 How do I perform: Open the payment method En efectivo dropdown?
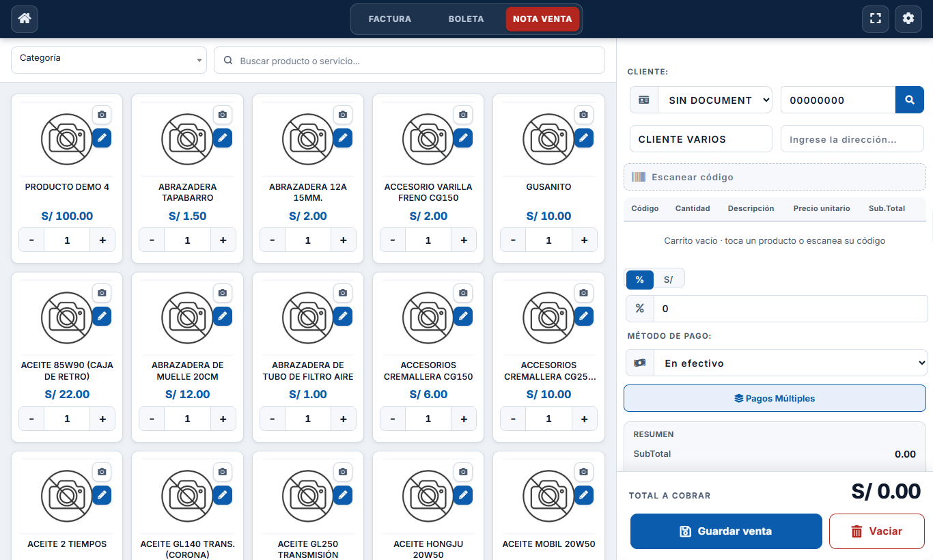791,363
